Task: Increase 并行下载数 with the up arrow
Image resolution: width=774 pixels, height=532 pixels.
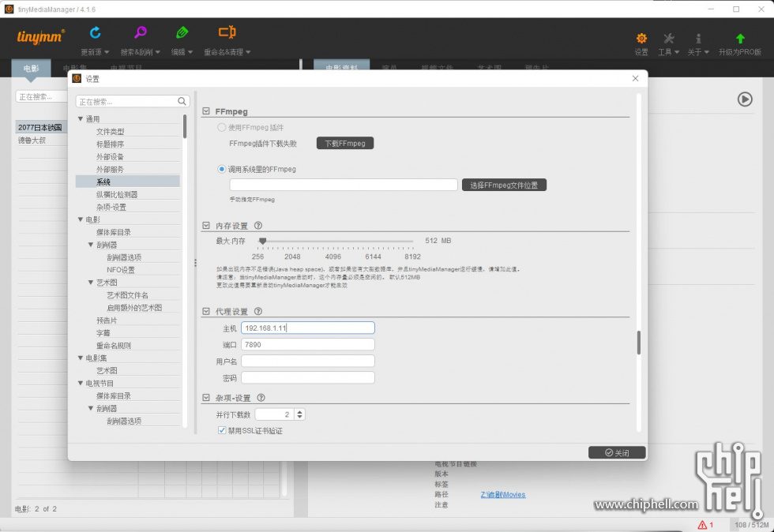Action: point(299,411)
